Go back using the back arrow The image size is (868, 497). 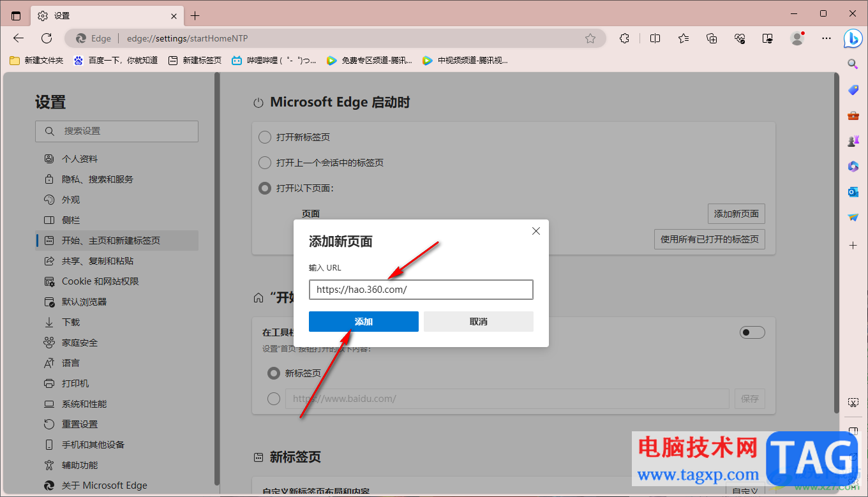tap(19, 38)
